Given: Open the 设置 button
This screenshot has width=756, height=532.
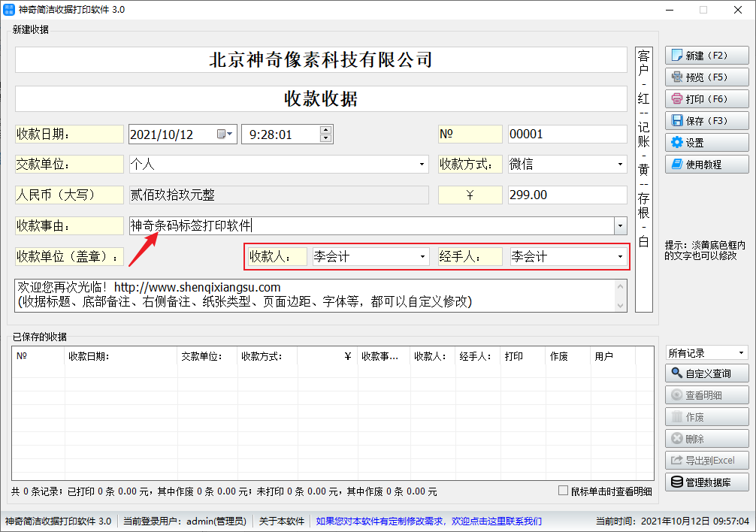Looking at the screenshot, I should [x=707, y=142].
